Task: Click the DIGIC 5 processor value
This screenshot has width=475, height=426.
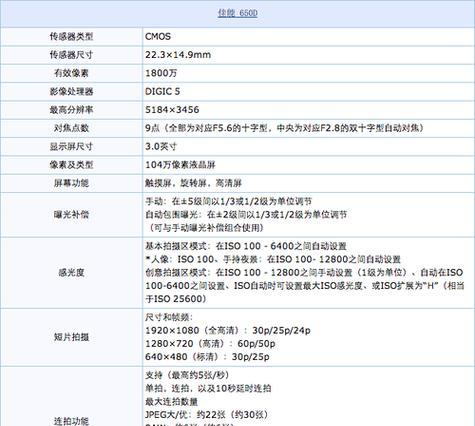Action: pos(162,91)
